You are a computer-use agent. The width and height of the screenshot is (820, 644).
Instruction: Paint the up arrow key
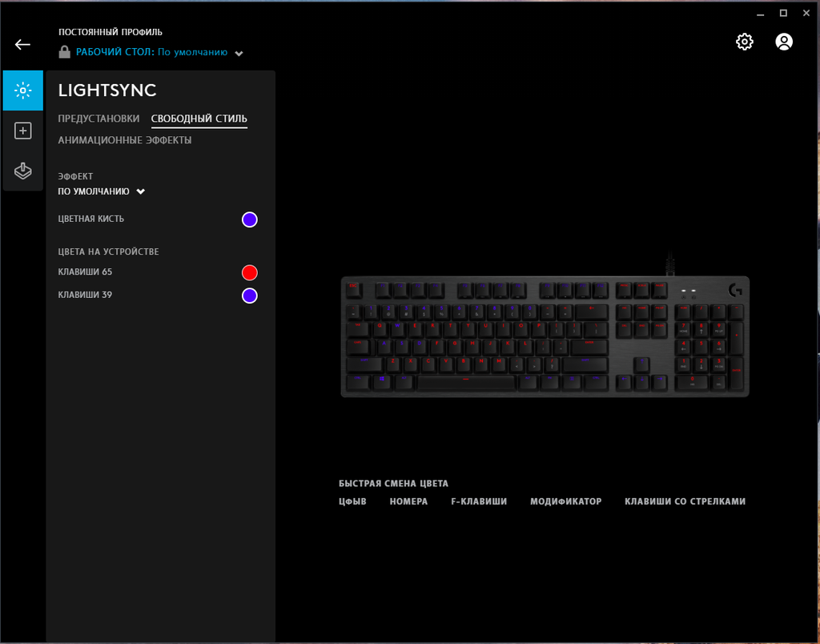(x=641, y=366)
